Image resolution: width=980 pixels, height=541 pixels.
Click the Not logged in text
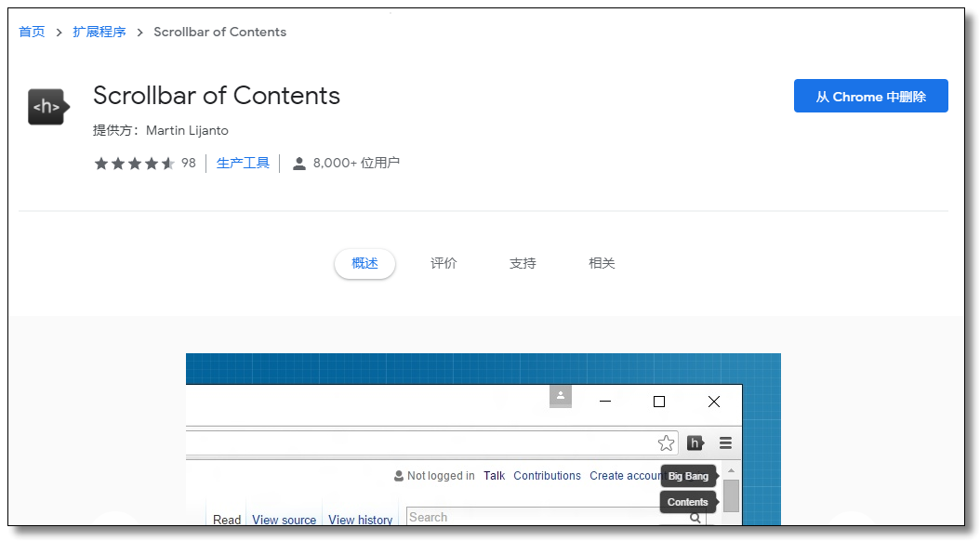pyautogui.click(x=441, y=476)
